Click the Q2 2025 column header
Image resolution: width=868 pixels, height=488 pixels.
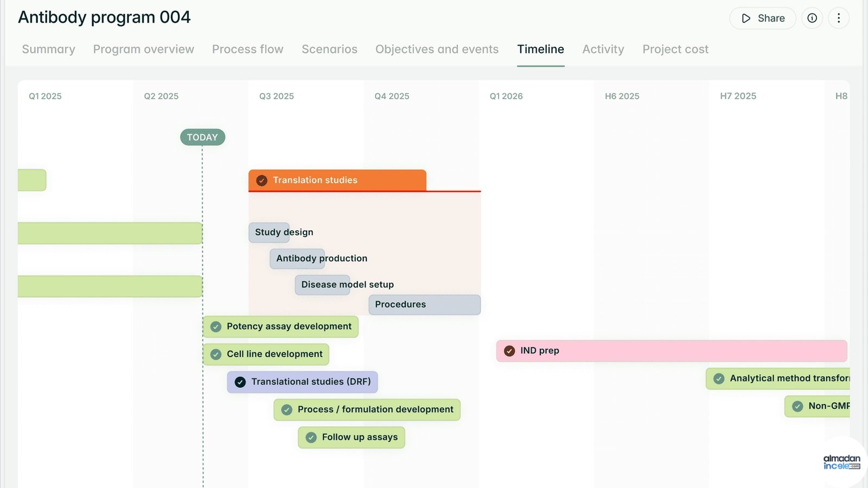click(161, 96)
